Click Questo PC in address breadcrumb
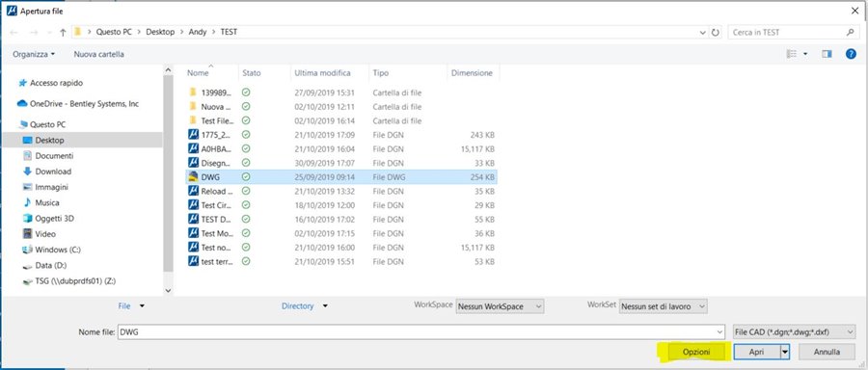Screen dimensions: 868x370 click(x=114, y=33)
